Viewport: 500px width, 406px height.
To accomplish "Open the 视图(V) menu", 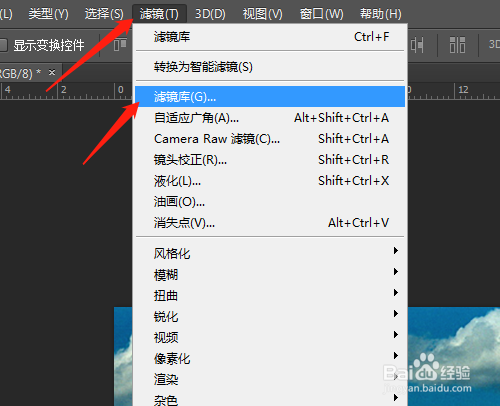I will click(x=262, y=14).
